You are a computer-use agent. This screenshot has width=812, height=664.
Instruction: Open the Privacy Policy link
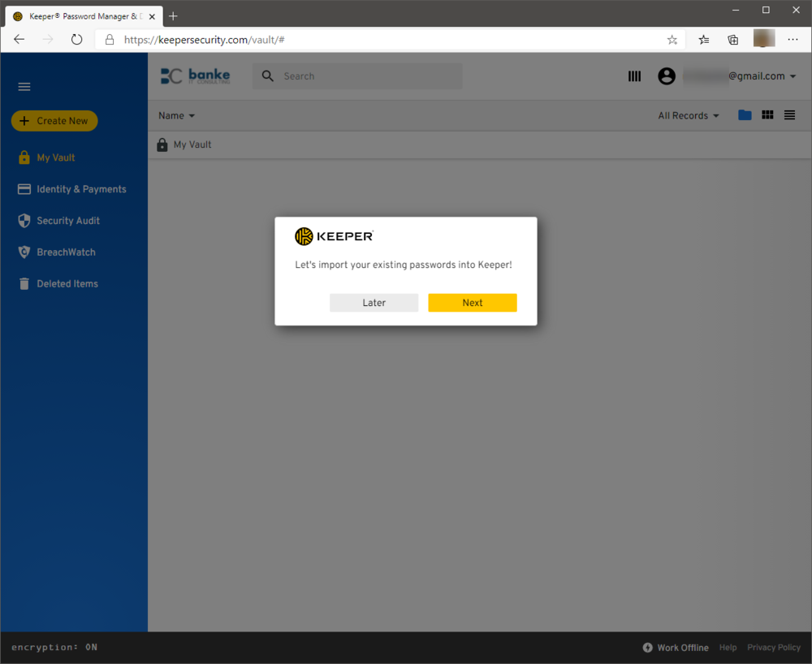coord(774,648)
